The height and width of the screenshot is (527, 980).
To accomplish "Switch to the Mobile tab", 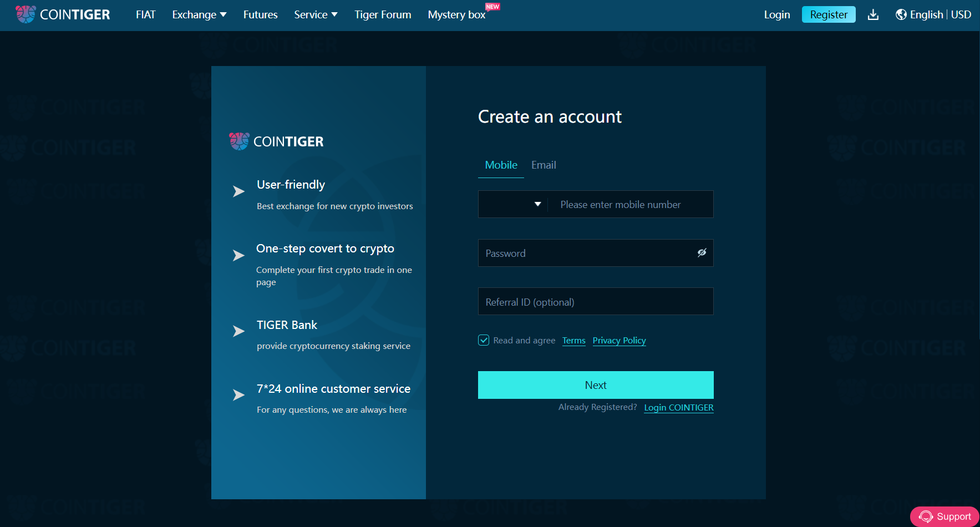I will click(x=501, y=165).
